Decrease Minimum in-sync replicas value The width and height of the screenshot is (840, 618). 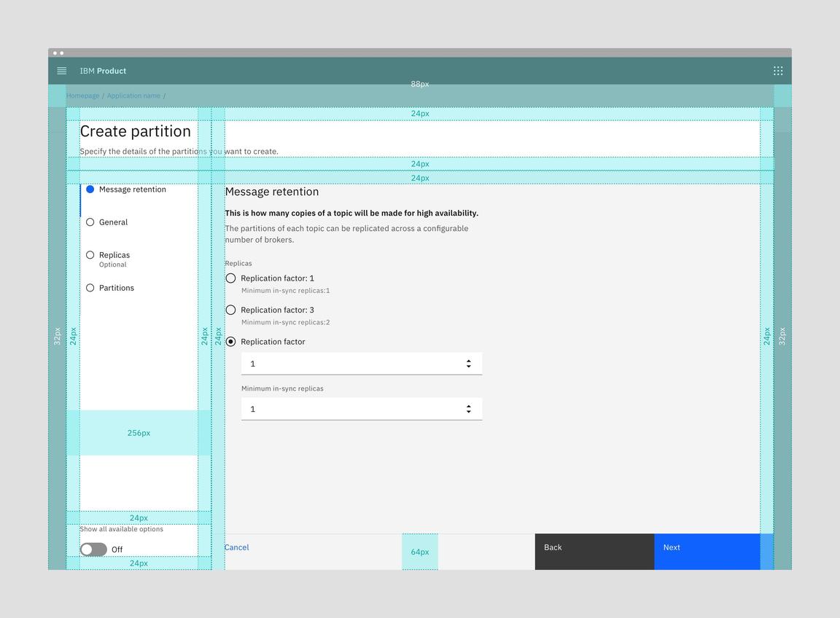point(469,412)
